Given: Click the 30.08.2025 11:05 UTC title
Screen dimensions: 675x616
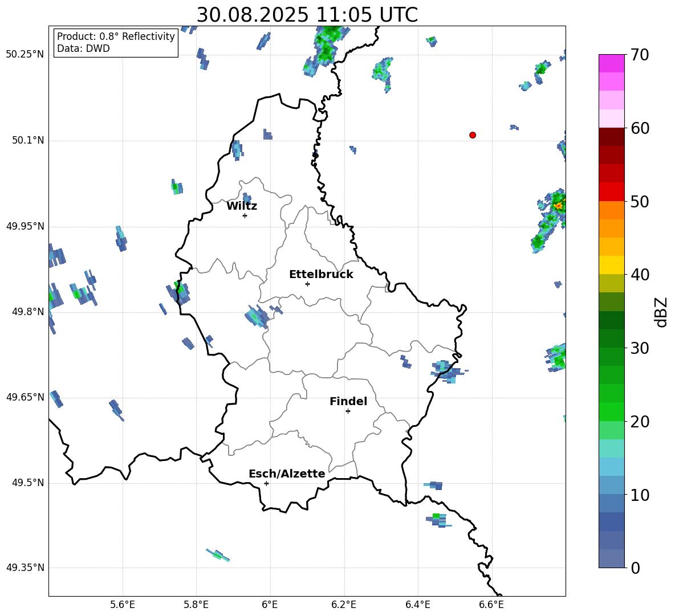Looking at the screenshot, I should point(307,15).
